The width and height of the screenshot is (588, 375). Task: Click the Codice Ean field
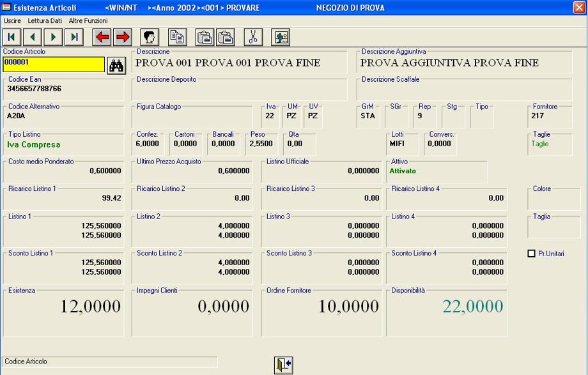[65, 89]
